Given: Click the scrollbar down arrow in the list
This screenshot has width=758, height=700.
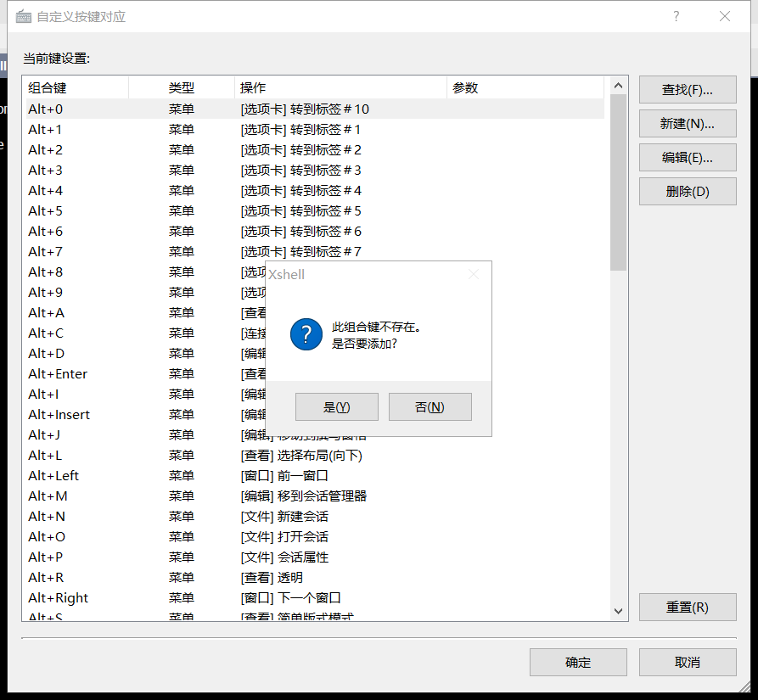Looking at the screenshot, I should click(x=619, y=610).
